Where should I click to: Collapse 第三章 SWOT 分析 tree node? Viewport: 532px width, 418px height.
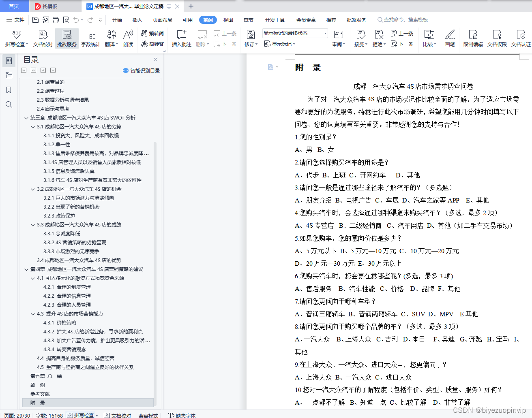tap(26, 118)
